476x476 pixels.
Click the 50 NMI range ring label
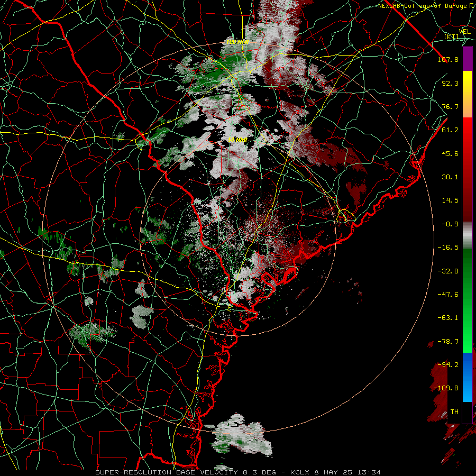pos(237,140)
